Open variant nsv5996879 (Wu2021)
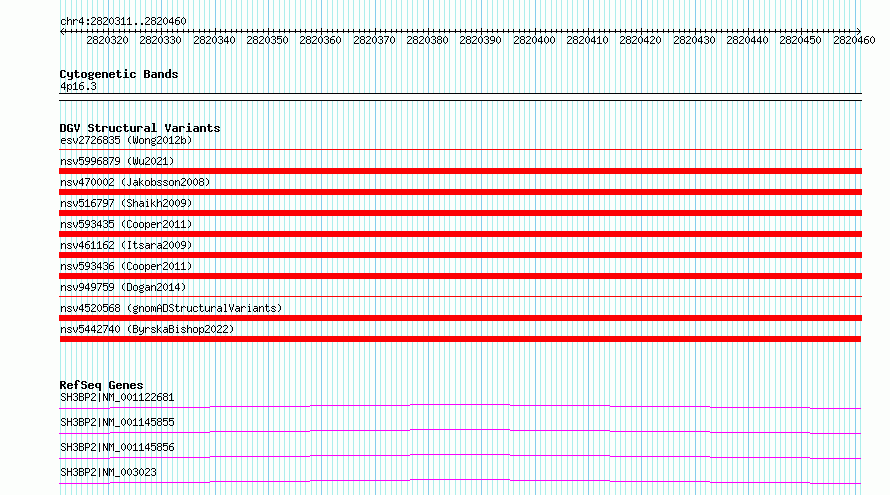Screen dimensions: 890x495 pos(117,161)
